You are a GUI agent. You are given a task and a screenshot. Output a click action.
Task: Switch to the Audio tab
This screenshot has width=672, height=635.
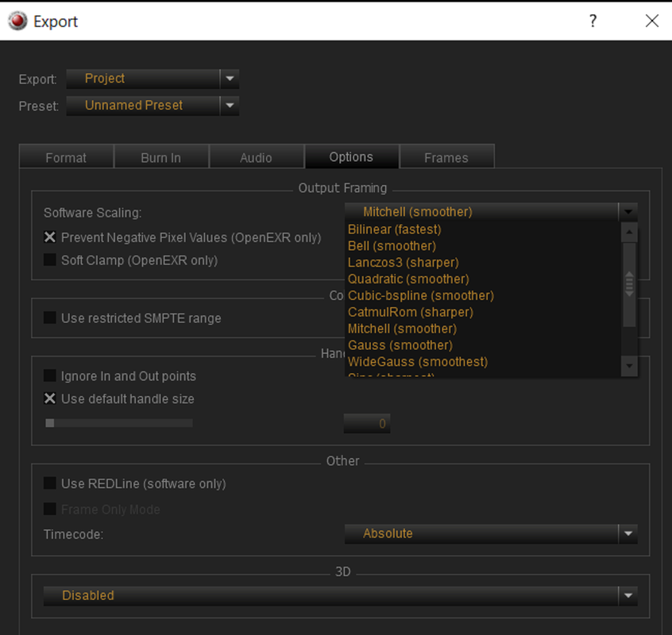coord(257,157)
